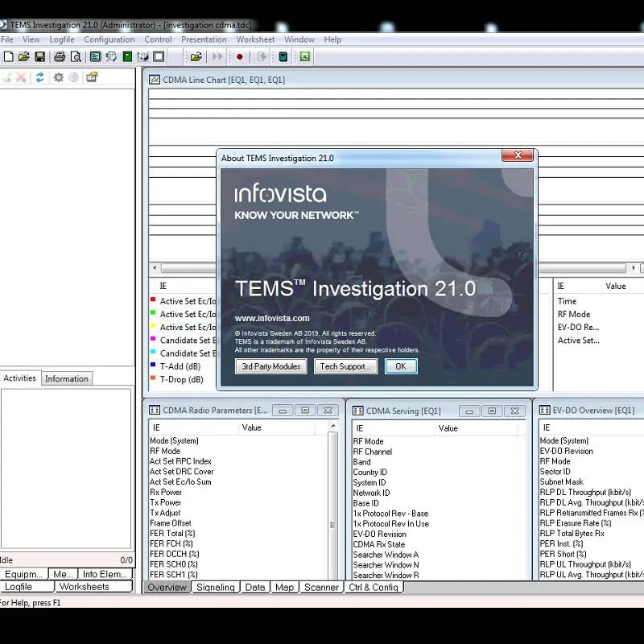Open the Control menu

(x=158, y=39)
